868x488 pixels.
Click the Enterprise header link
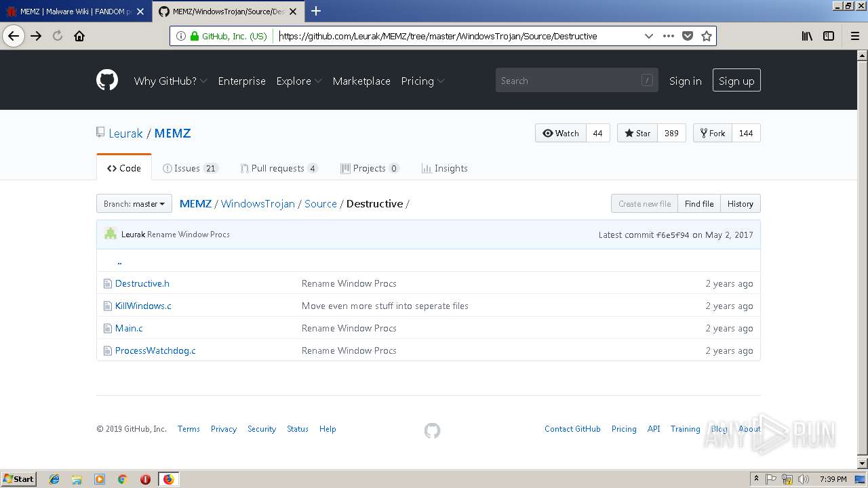[x=241, y=81]
